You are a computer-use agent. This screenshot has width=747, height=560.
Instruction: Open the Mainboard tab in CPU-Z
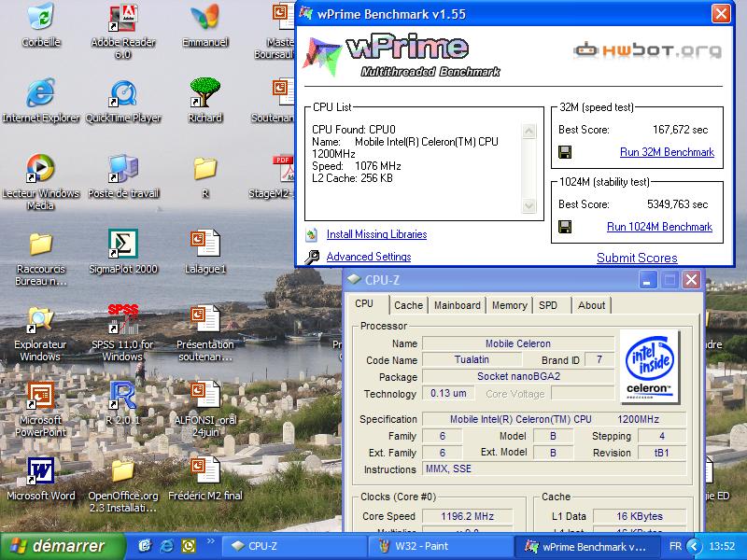[457, 305]
